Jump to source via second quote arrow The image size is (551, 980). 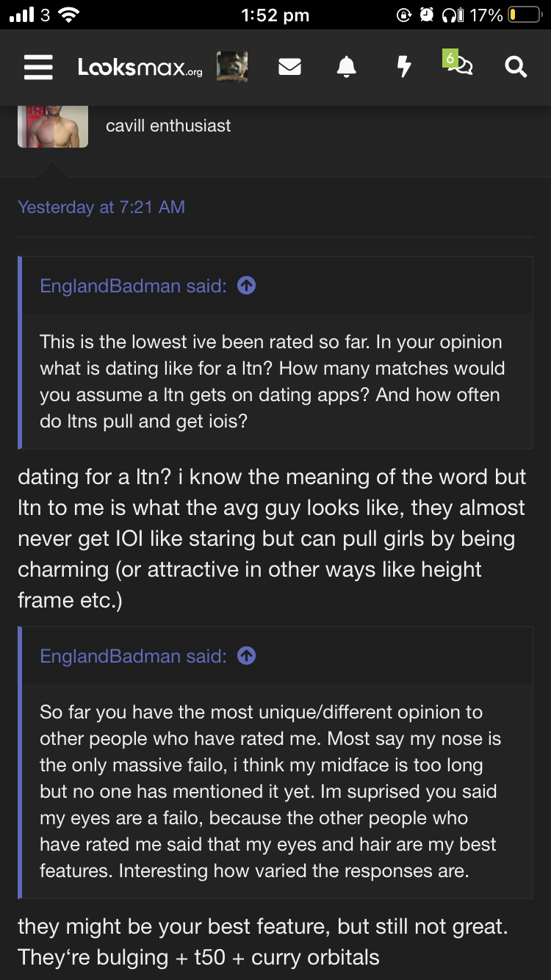(247, 656)
